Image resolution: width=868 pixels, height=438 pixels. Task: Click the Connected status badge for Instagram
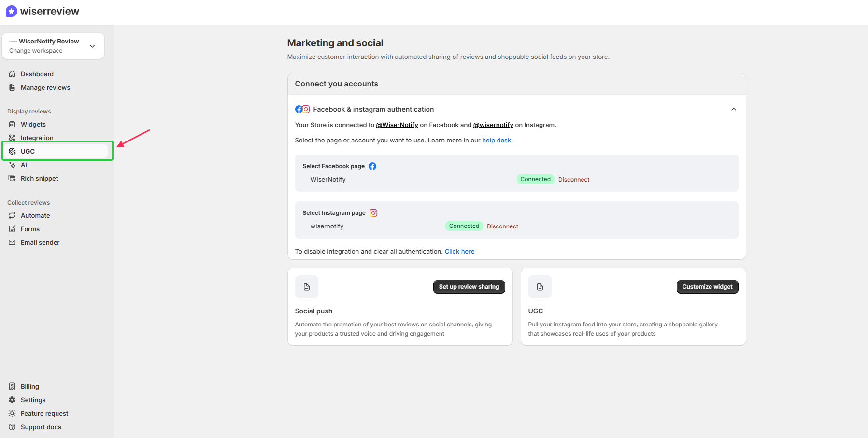[463, 226]
